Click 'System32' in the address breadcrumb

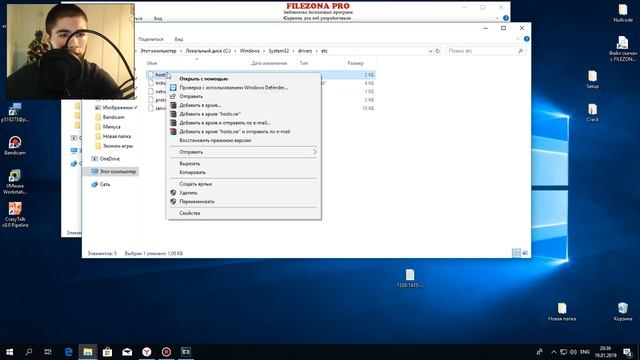(x=278, y=51)
